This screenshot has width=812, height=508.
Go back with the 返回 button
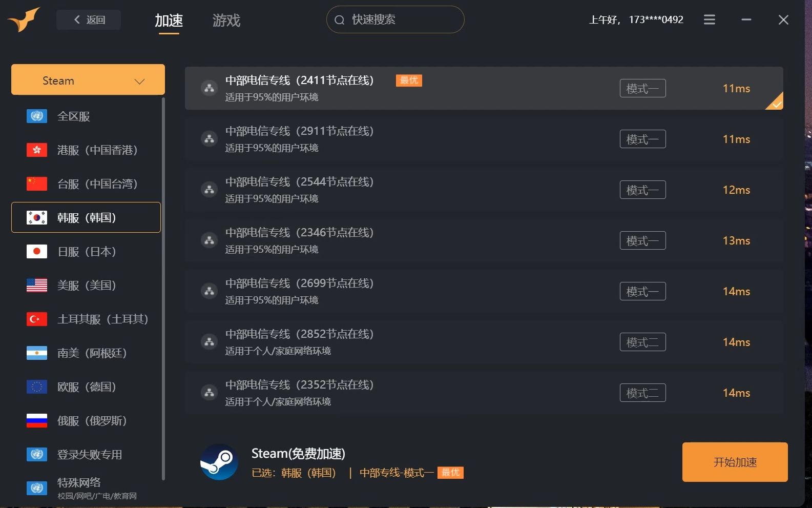[x=89, y=19]
